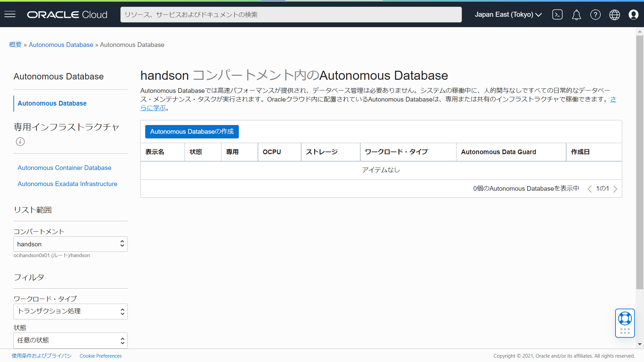
Task: Select Autonomous Container Database in sidebar
Action: coord(64,168)
